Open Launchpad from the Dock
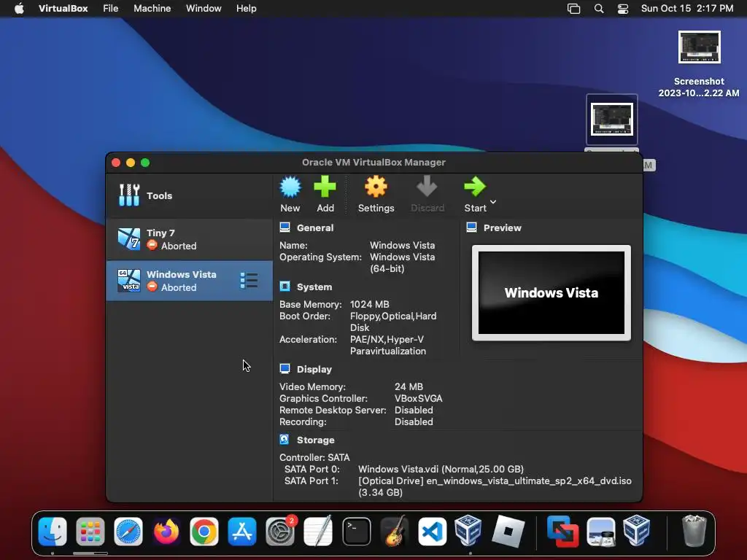 coord(90,531)
